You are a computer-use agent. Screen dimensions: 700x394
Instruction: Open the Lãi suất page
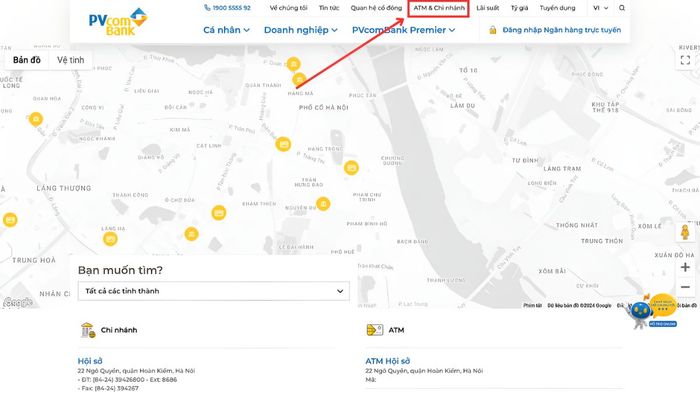(488, 8)
